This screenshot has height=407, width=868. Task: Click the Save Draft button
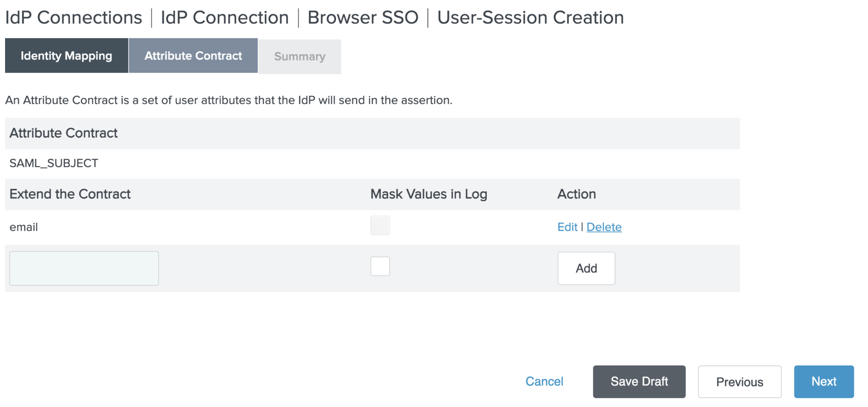(639, 382)
